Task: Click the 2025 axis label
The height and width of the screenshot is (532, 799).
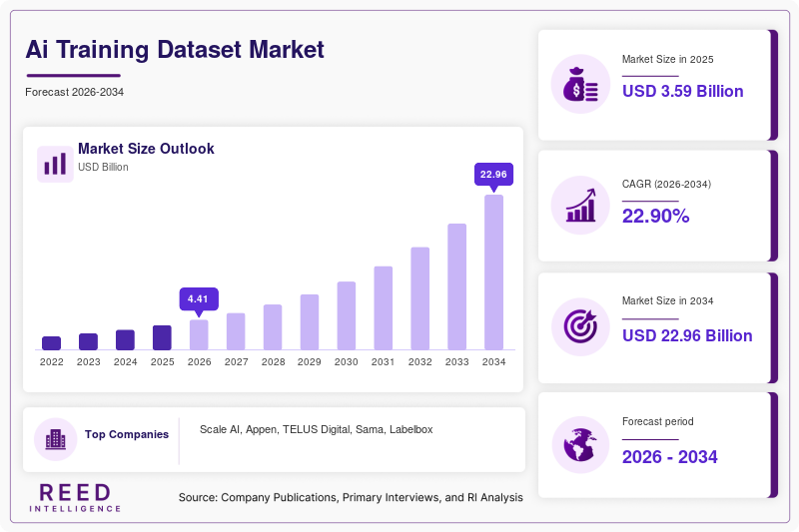Action: (x=162, y=362)
